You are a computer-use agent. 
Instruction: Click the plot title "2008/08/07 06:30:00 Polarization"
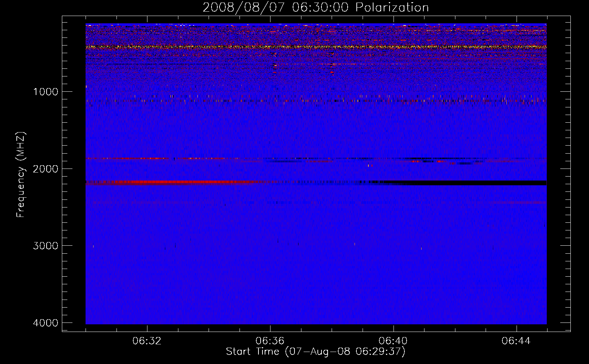click(x=316, y=7)
